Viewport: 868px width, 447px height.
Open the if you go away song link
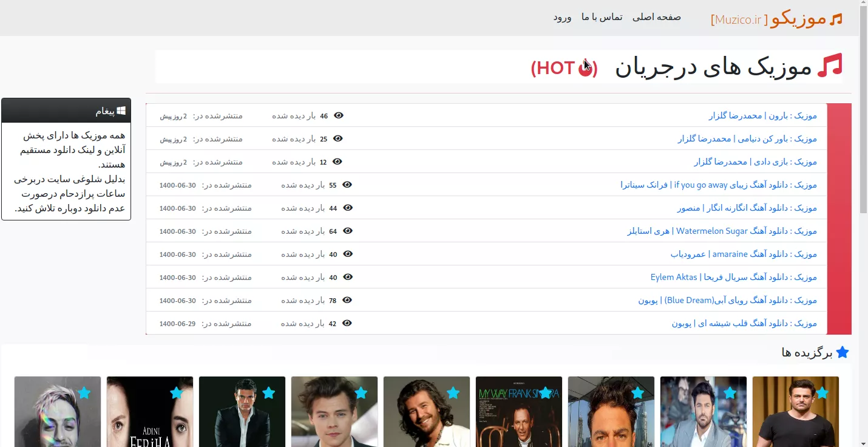pos(718,185)
